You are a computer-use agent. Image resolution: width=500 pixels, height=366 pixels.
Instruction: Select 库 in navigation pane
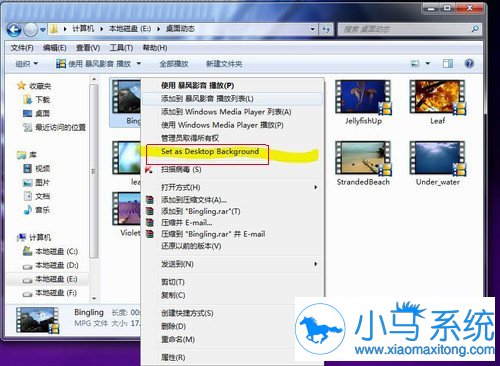coord(27,155)
